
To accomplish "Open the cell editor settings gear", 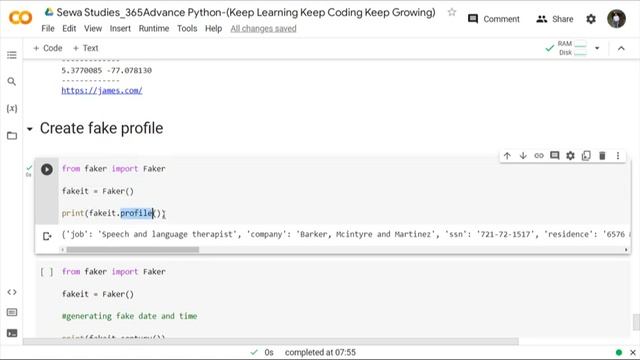I will point(570,156).
